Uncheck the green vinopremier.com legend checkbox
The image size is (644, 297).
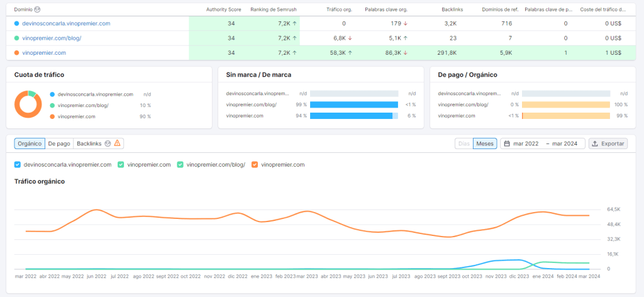tap(121, 165)
